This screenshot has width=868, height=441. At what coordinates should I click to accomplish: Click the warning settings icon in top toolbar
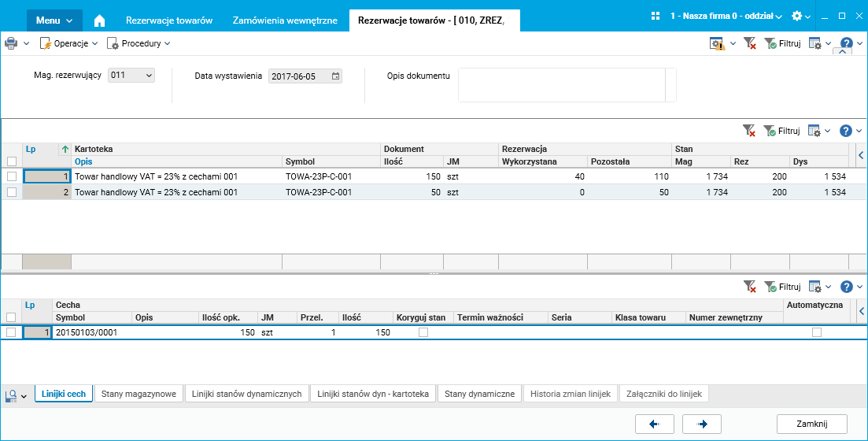(x=718, y=44)
